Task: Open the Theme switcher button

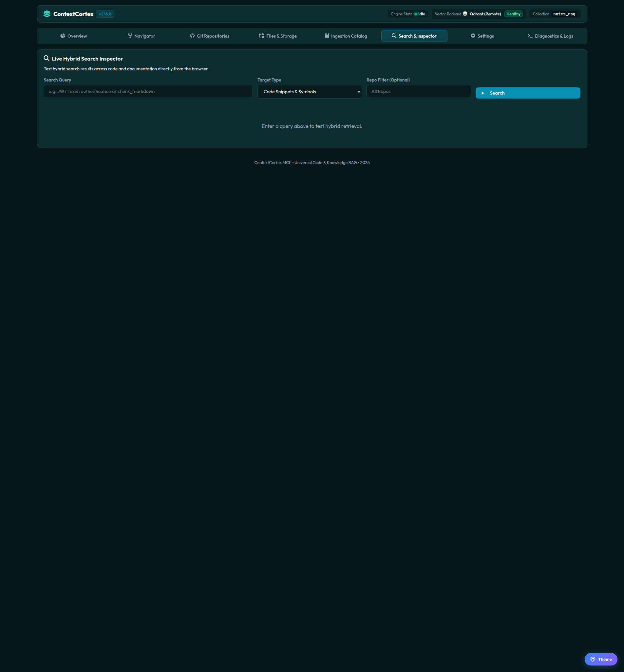Action: pyautogui.click(x=601, y=659)
